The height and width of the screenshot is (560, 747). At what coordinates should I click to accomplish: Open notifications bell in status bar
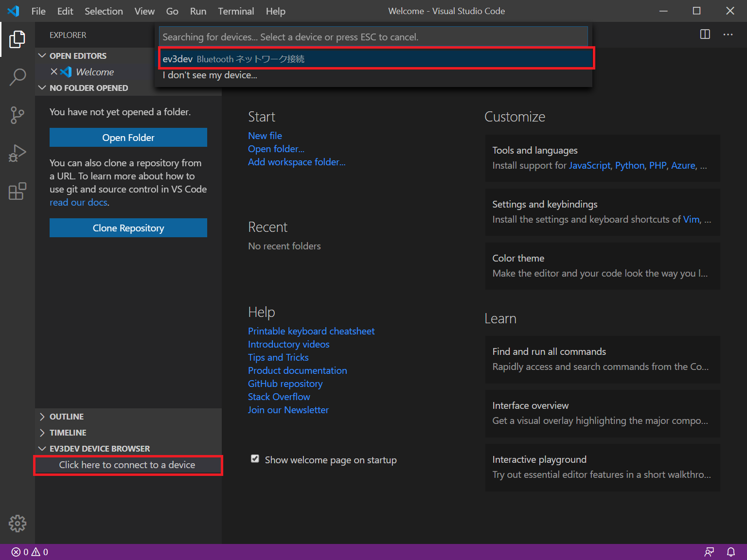coord(731,552)
